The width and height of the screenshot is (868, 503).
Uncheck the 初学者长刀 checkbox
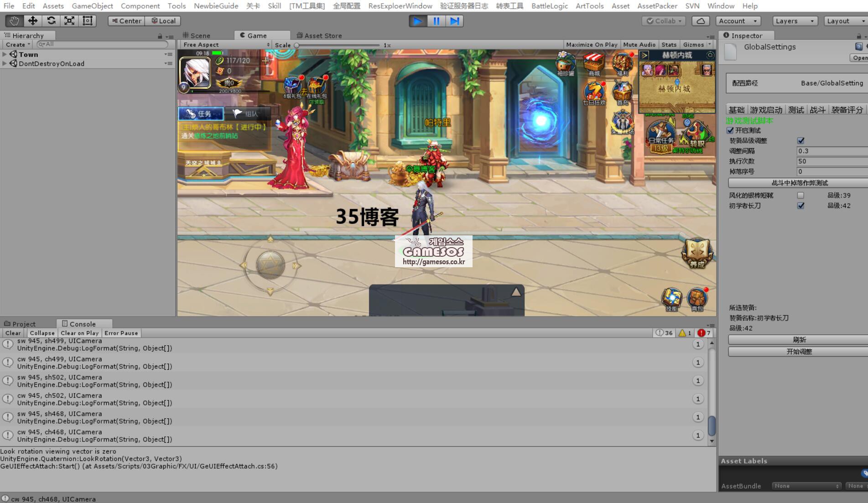800,206
